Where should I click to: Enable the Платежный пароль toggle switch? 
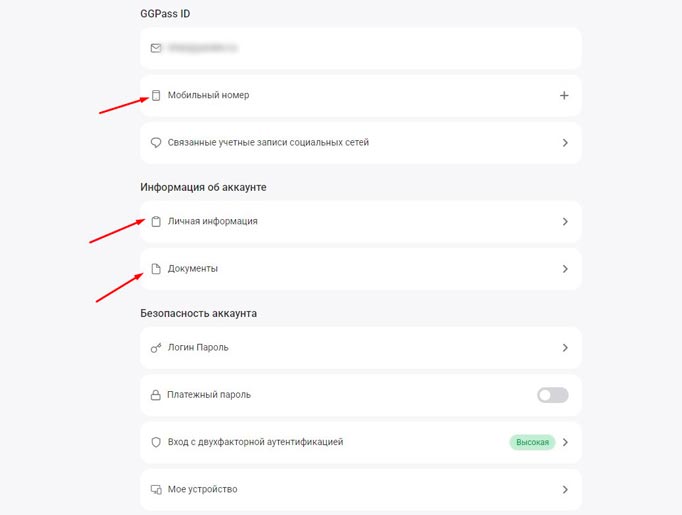click(552, 395)
